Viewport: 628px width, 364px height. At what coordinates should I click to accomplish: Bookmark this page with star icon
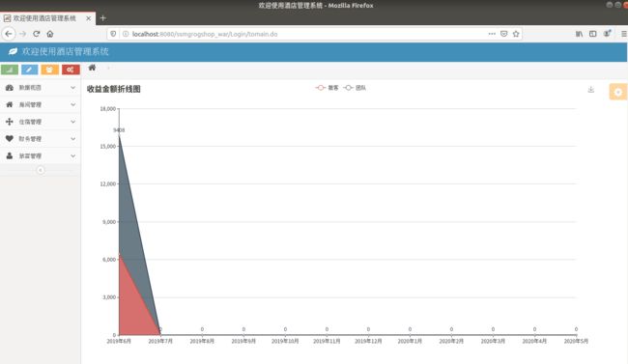(516, 34)
